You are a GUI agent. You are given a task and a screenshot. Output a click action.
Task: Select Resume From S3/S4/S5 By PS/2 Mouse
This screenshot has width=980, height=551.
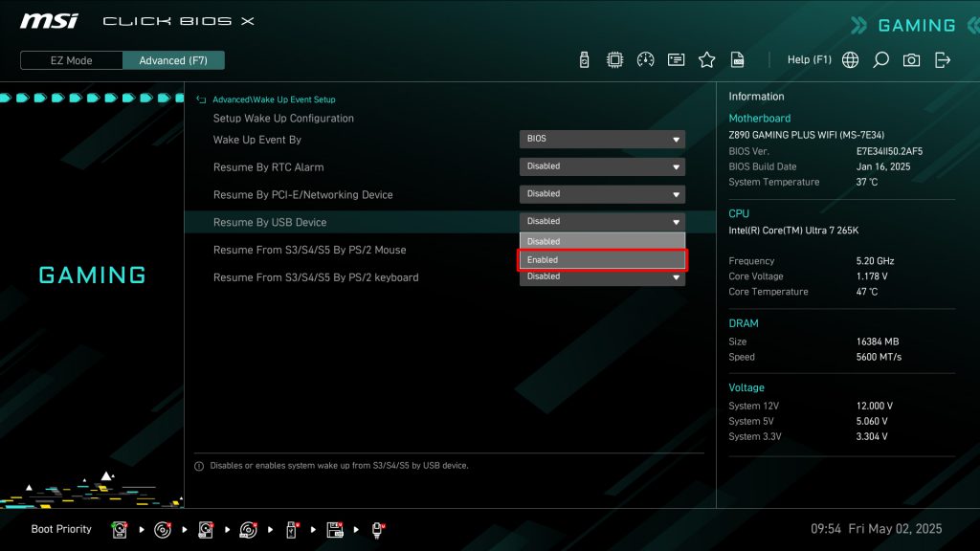click(x=309, y=250)
